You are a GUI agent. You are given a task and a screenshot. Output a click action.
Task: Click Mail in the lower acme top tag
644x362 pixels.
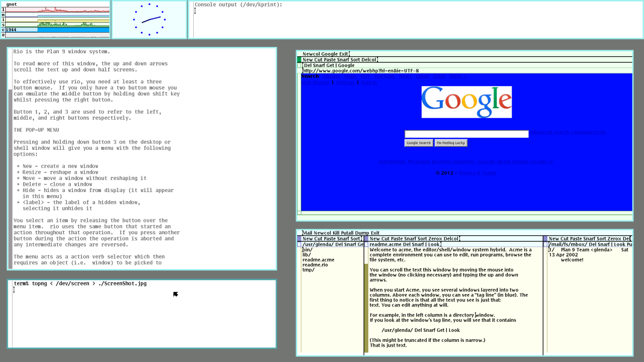[308, 233]
